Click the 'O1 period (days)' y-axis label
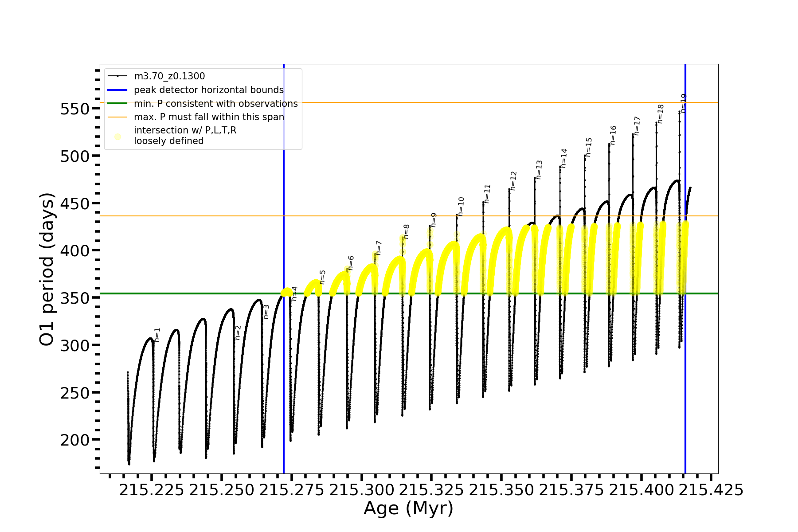Image resolution: width=798 pixels, height=532 pixels. coord(47,269)
